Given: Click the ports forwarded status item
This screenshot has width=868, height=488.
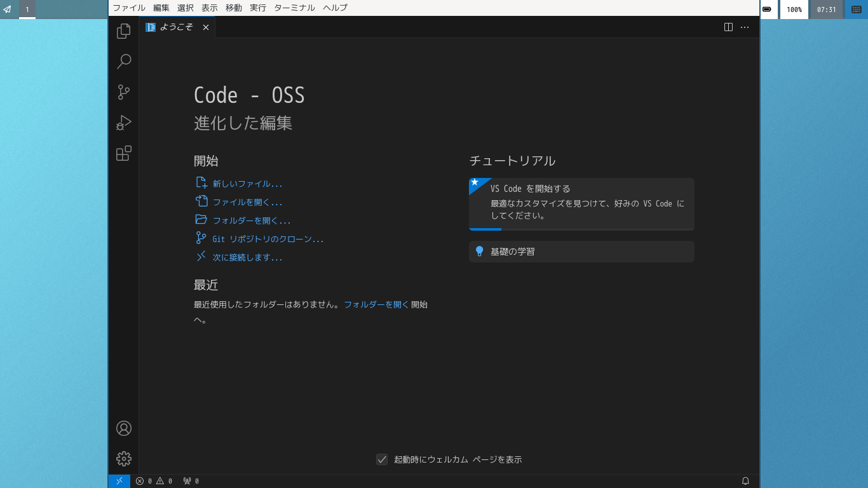Looking at the screenshot, I should coord(191,481).
